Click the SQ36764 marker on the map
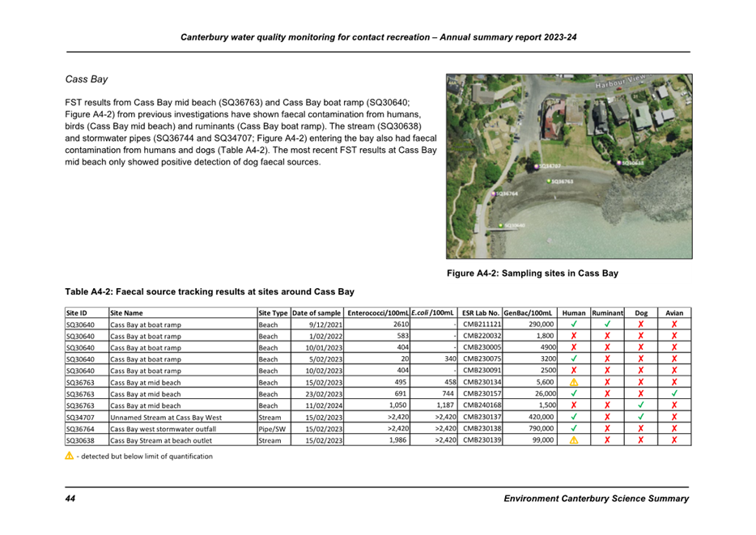The height and width of the screenshot is (535, 756). click(493, 193)
